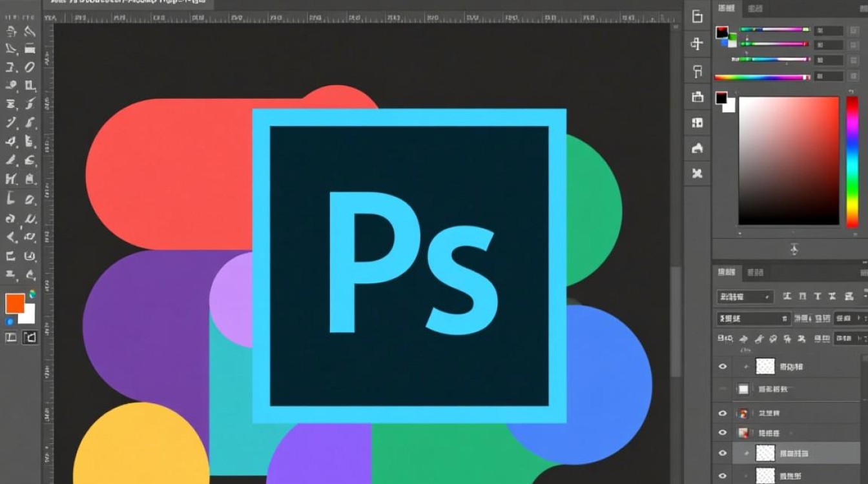Click the vertical rainbow hue slider

coord(852,161)
